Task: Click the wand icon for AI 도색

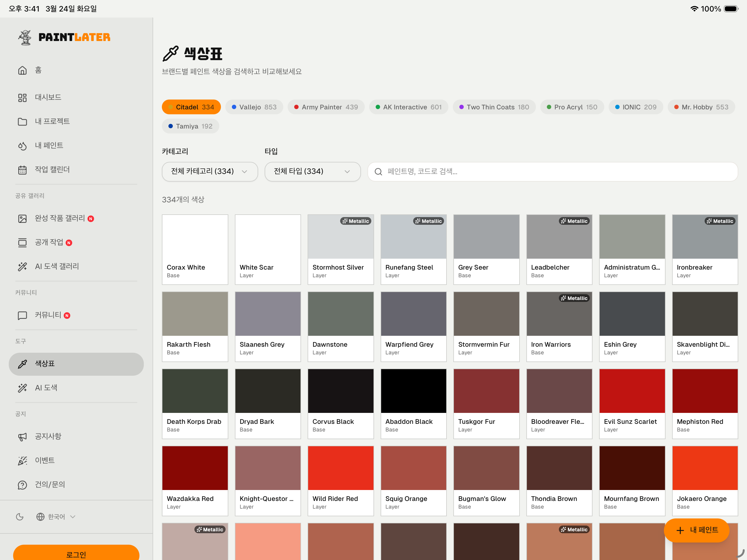Action: click(x=22, y=388)
